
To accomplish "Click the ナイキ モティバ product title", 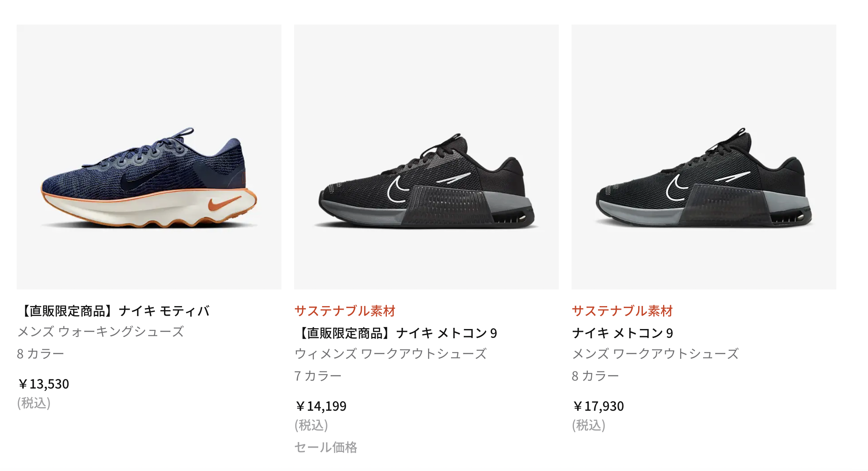I will [x=114, y=311].
